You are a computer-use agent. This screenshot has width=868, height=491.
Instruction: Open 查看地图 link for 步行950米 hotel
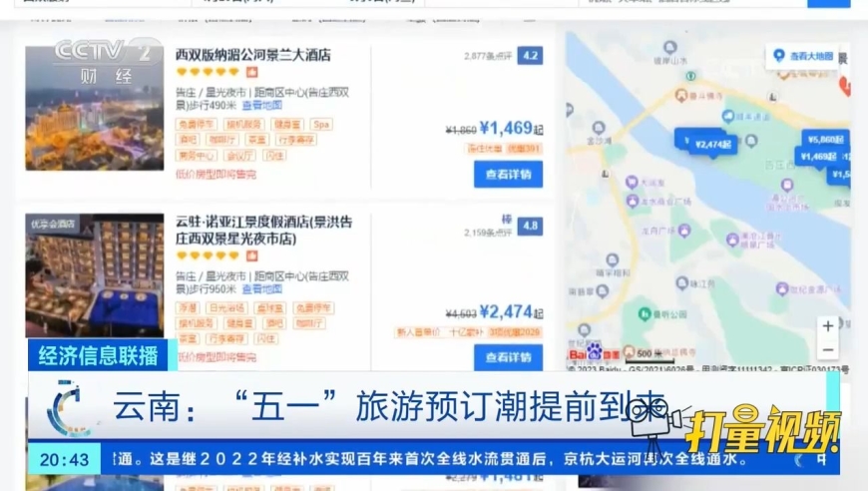(x=261, y=289)
